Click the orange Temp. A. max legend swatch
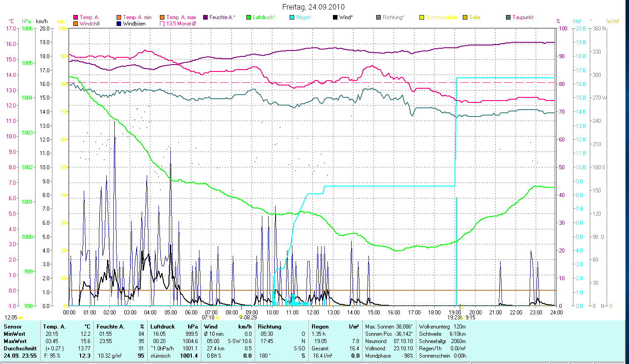Viewport: 629px width, 364px height. point(162,17)
